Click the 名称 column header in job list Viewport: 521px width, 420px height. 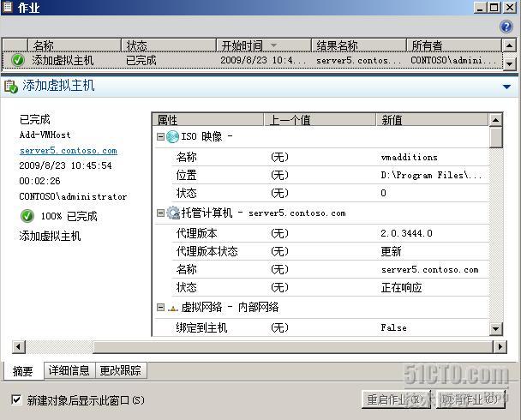(x=74, y=45)
